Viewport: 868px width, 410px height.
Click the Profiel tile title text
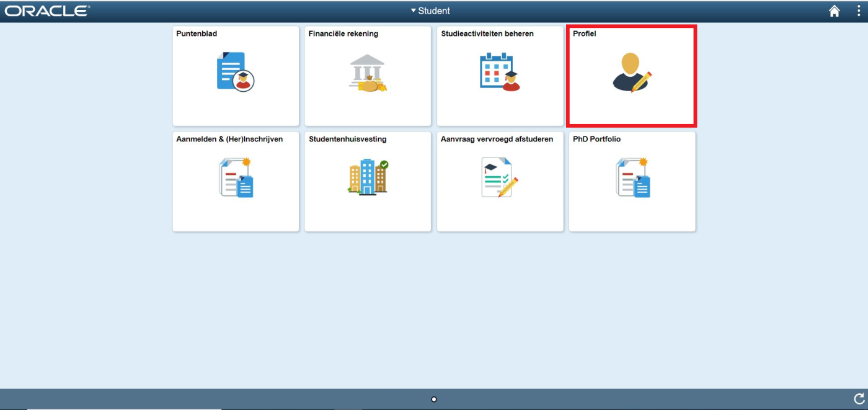click(x=584, y=33)
